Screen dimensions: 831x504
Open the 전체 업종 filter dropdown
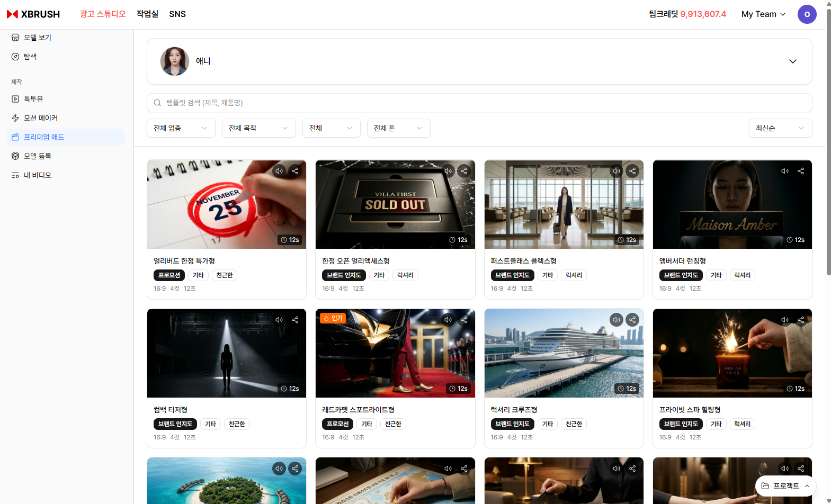pos(181,128)
